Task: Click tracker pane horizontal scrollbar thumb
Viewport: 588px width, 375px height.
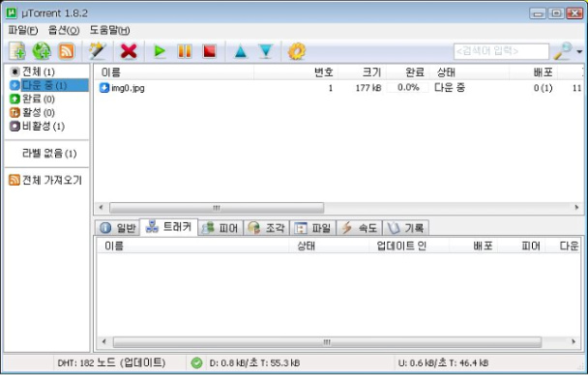Action: (327, 342)
